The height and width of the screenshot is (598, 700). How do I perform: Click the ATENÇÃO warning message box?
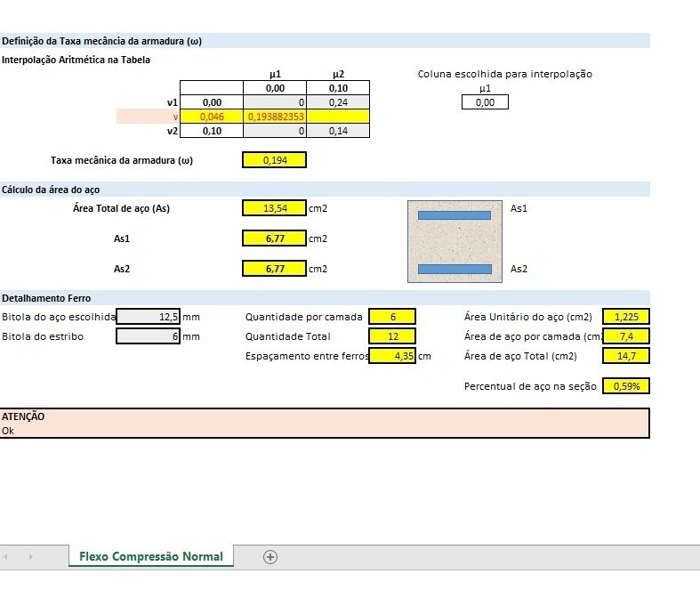325,424
